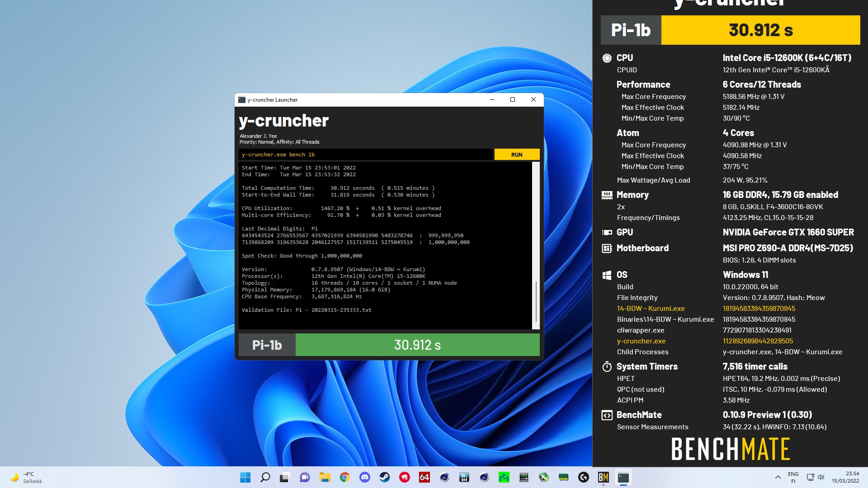Open the taskbar Search icon

(265, 477)
